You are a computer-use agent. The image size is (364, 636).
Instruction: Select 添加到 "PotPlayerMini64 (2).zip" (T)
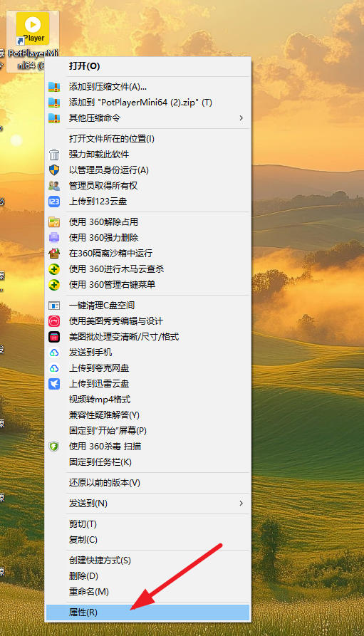[147, 103]
